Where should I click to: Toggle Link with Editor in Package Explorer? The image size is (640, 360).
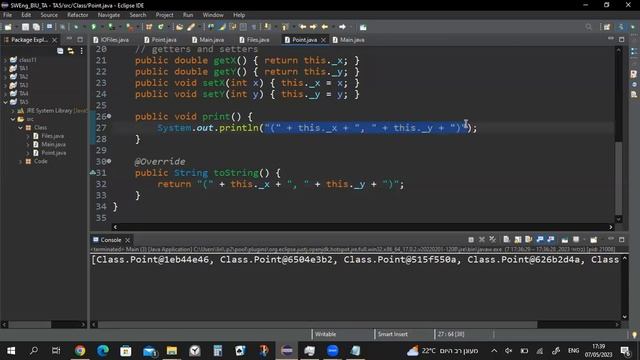point(71,51)
